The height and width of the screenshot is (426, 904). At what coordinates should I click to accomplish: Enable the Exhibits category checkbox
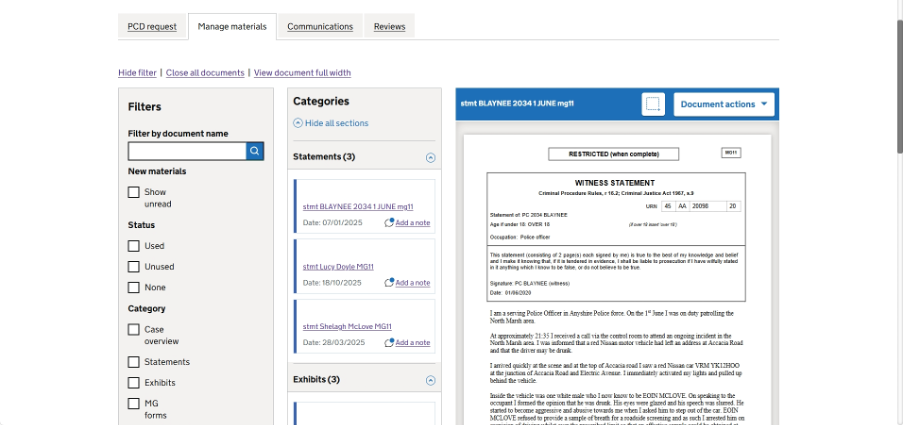pyautogui.click(x=134, y=383)
